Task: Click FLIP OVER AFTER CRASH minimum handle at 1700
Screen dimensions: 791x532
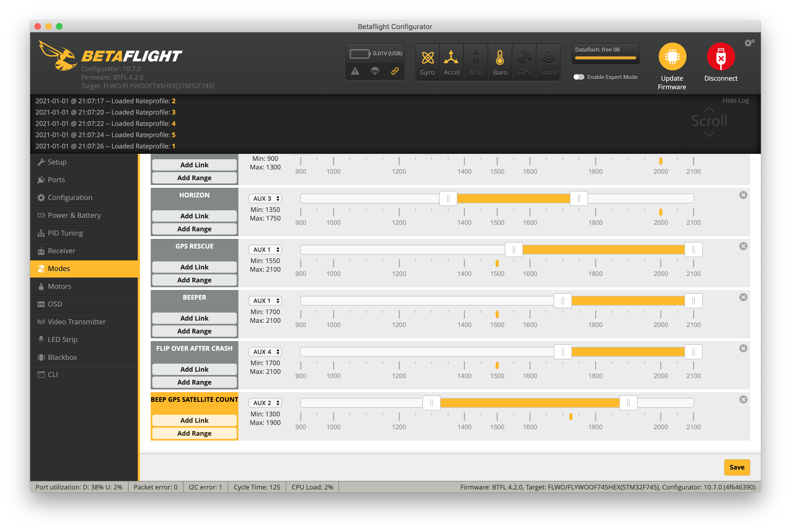Action: tap(563, 352)
